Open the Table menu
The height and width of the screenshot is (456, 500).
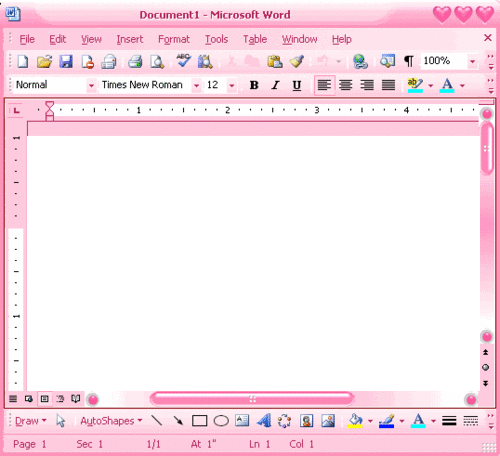(x=255, y=39)
